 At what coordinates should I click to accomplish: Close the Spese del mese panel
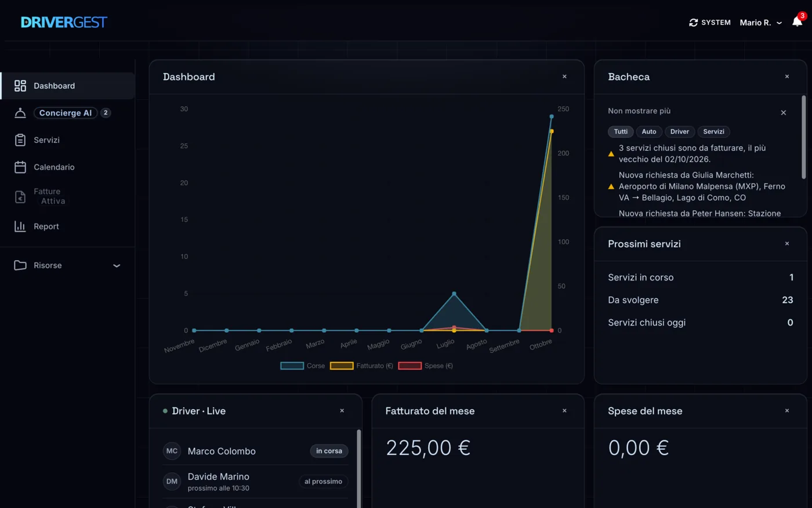[x=787, y=411]
